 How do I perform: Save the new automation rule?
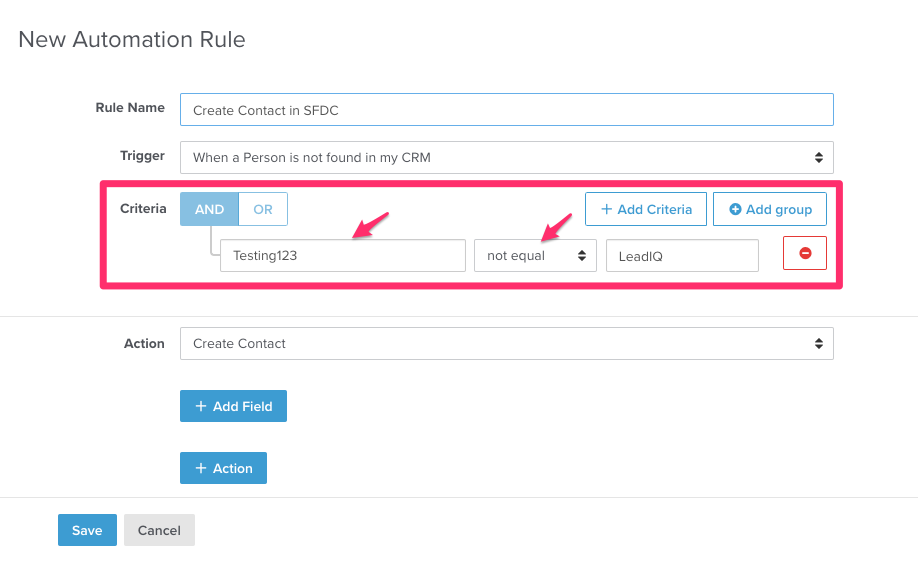pos(87,530)
